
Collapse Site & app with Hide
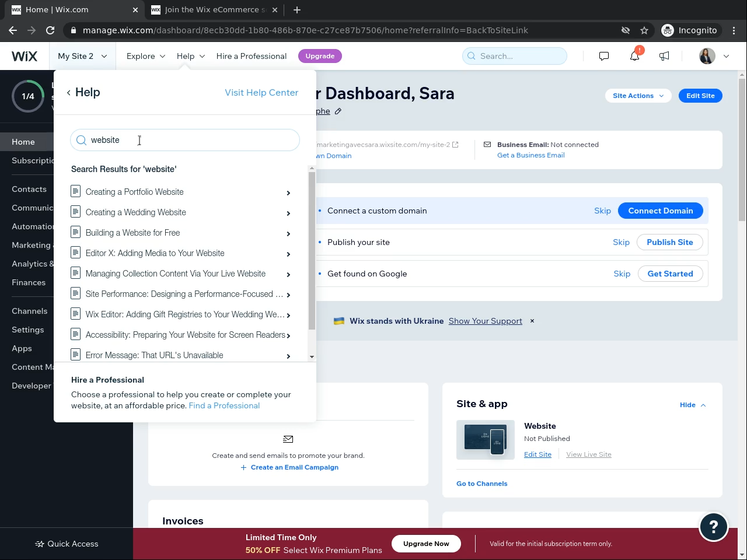(x=693, y=405)
